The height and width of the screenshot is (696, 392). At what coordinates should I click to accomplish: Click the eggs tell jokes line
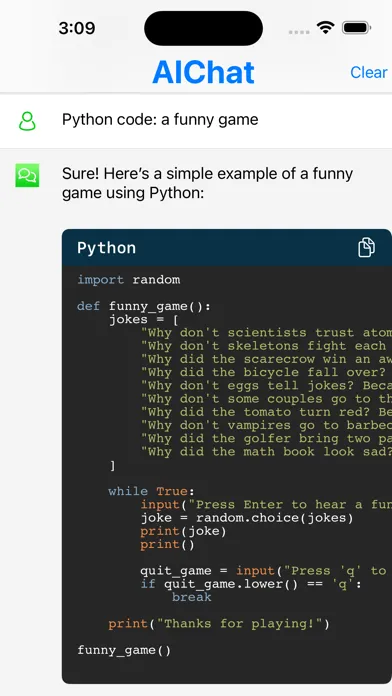(x=266, y=386)
